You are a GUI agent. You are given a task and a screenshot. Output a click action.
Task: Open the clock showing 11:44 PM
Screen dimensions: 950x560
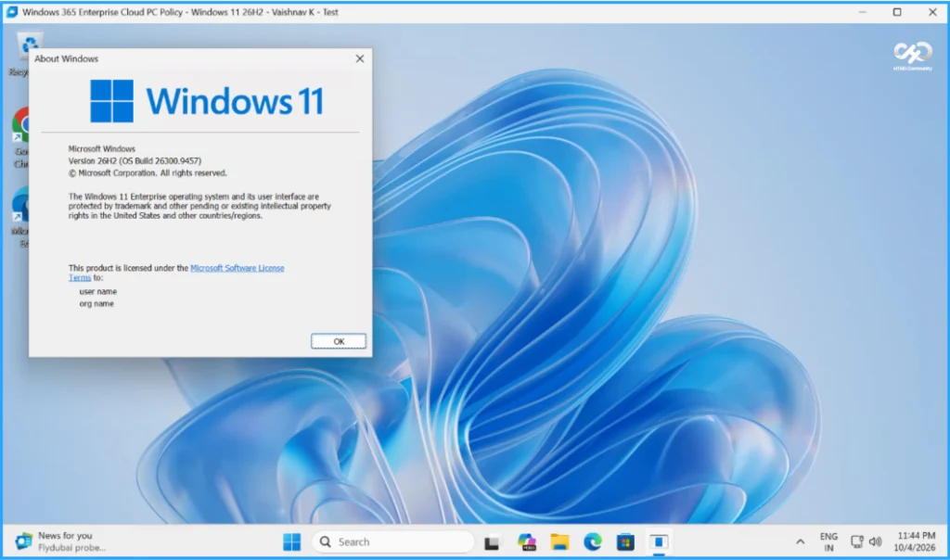[x=915, y=541]
